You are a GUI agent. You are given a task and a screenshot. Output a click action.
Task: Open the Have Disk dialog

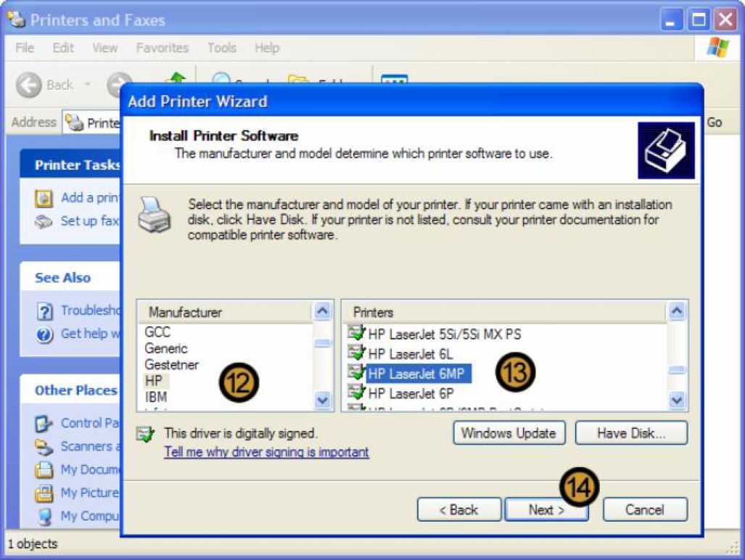tap(631, 433)
